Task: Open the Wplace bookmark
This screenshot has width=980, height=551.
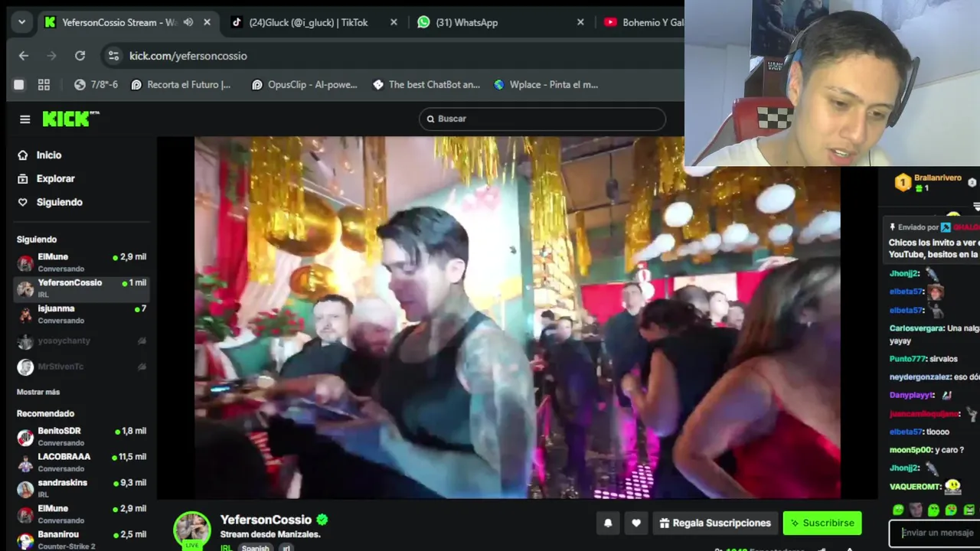Action: [547, 85]
